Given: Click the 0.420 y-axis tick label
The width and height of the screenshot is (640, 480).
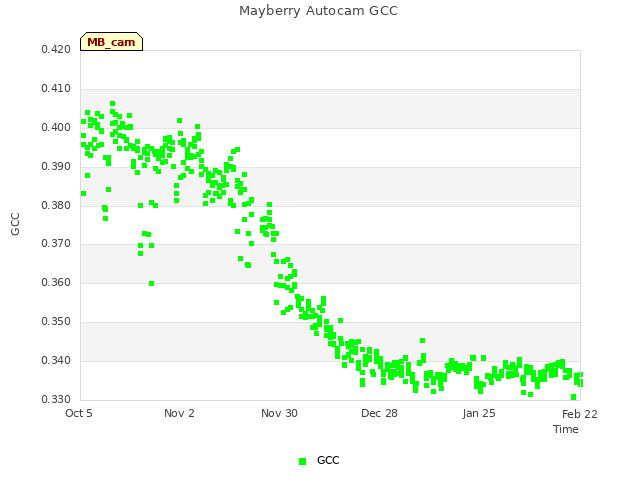Looking at the screenshot, I should click(x=56, y=49).
